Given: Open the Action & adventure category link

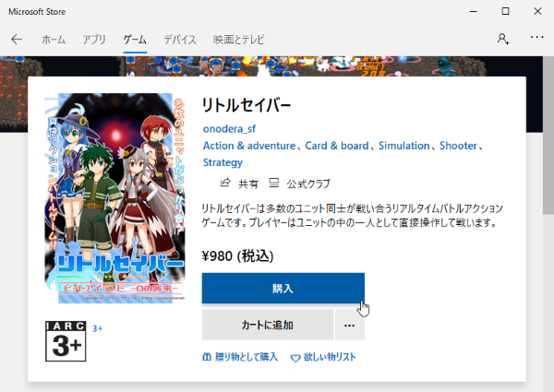Looking at the screenshot, I should pyautogui.click(x=249, y=146).
